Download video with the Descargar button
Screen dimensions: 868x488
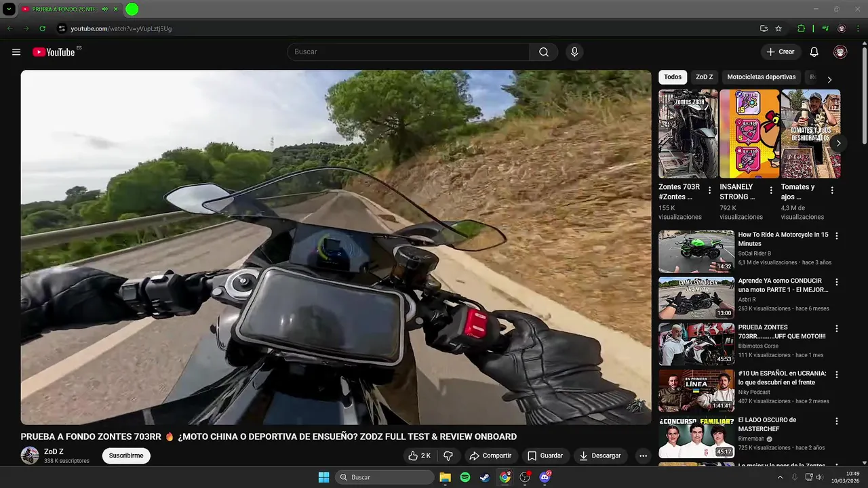[600, 455]
